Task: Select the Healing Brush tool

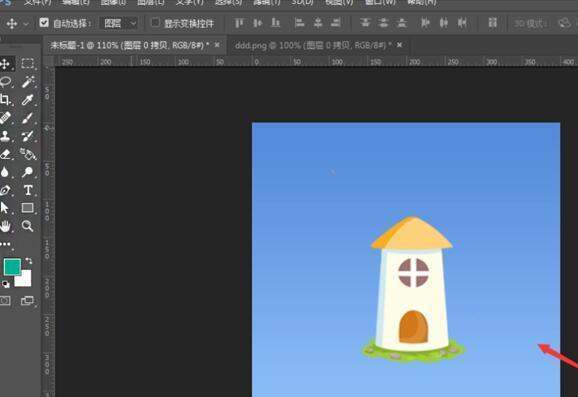Action: click(x=5, y=118)
